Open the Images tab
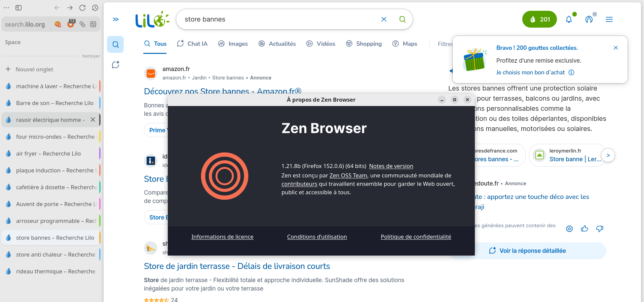Viewport: 644px width, 302px height. pyautogui.click(x=233, y=44)
